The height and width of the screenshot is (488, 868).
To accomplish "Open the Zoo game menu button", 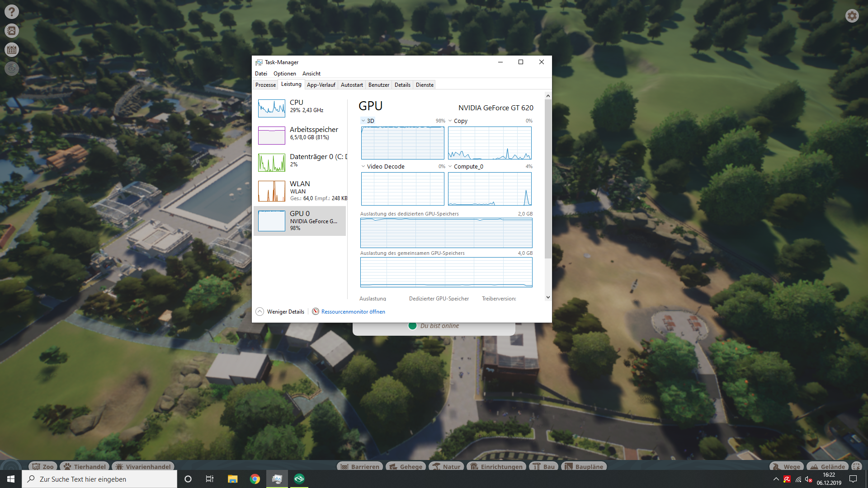I will click(43, 467).
